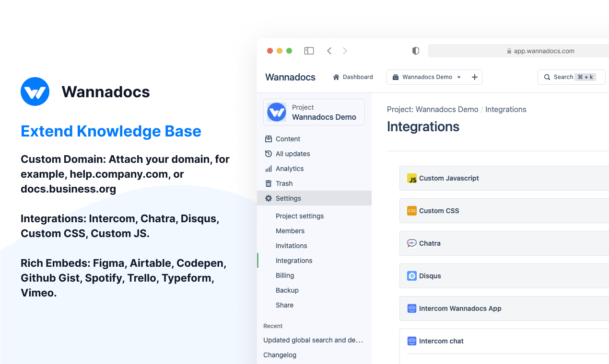Click the project avatar in sidebar
This screenshot has width=609, height=364.
click(277, 112)
